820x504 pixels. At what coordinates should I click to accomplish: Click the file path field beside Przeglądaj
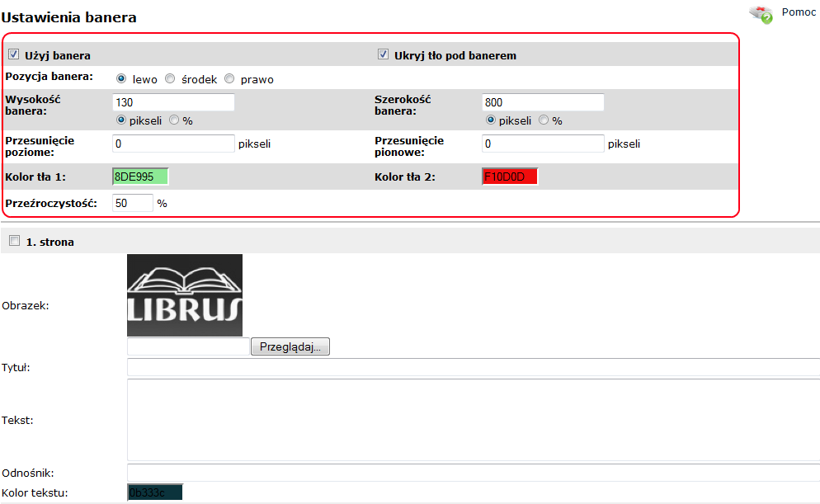click(x=188, y=346)
